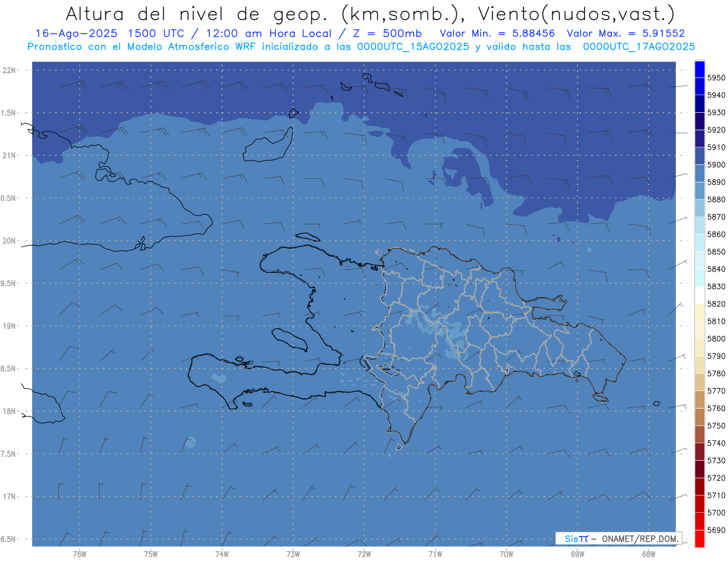
Task: Click the 69W longitude label
Action: point(578,554)
